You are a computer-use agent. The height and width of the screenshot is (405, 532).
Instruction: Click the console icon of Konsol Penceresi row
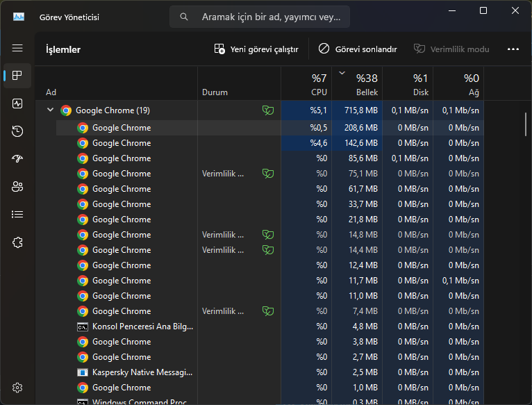pyautogui.click(x=83, y=327)
